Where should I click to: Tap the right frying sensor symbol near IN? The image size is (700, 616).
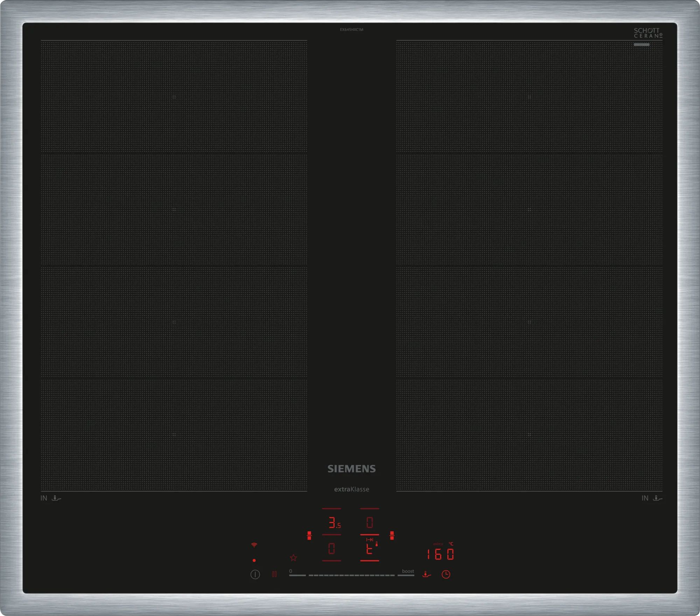pos(657,498)
